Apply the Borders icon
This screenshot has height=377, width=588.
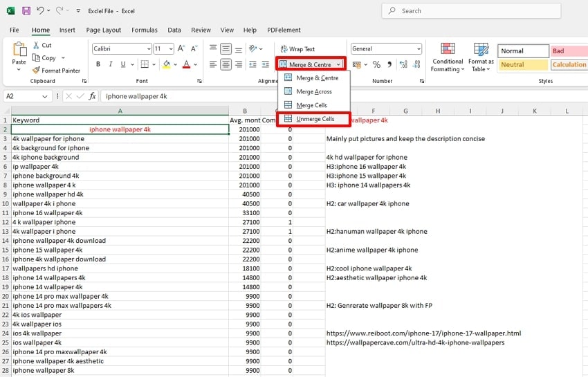145,64
